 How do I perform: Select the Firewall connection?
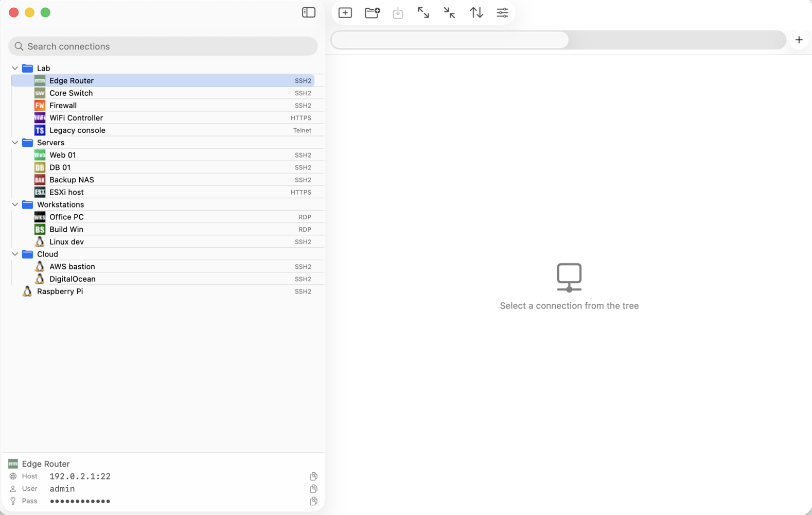[163, 105]
